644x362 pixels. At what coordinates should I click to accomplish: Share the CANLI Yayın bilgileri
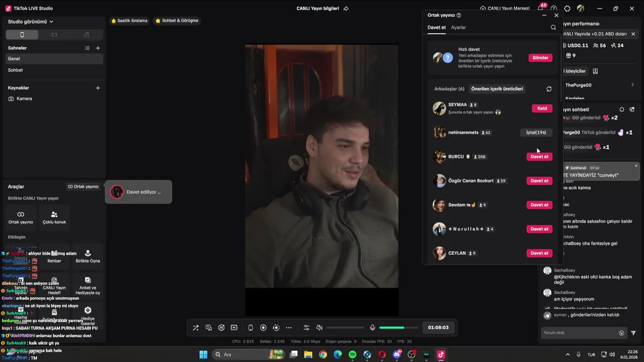click(346, 9)
